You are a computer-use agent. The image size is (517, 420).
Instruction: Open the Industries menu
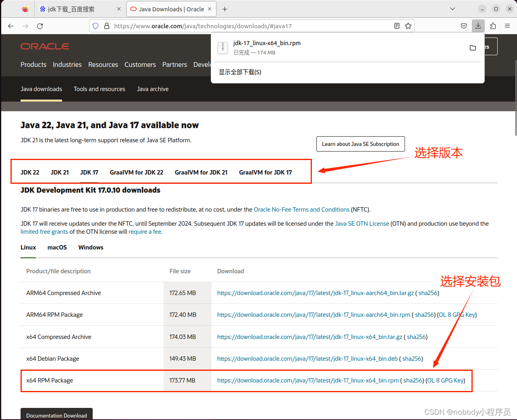[x=67, y=64]
